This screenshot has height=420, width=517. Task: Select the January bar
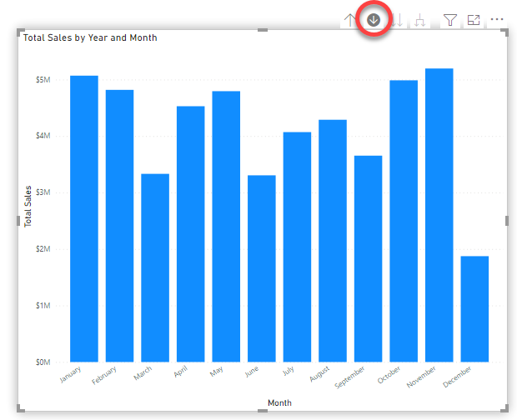click(x=84, y=218)
